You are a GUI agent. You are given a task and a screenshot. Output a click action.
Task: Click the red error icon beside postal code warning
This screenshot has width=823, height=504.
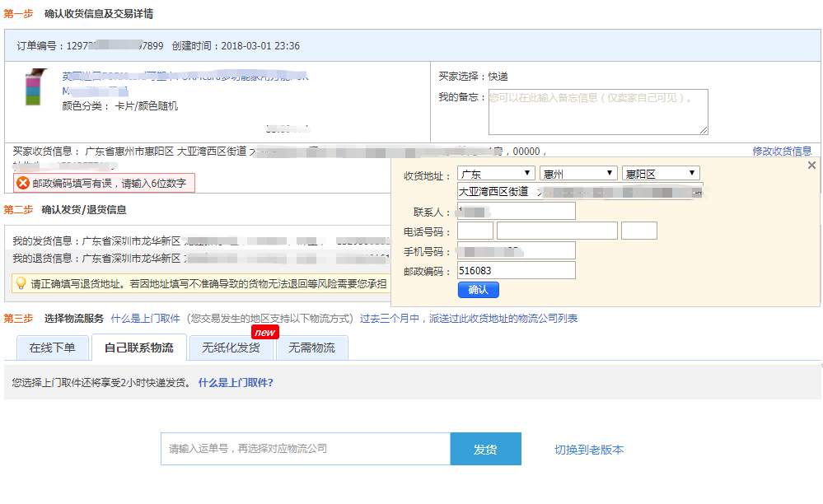coord(23,183)
